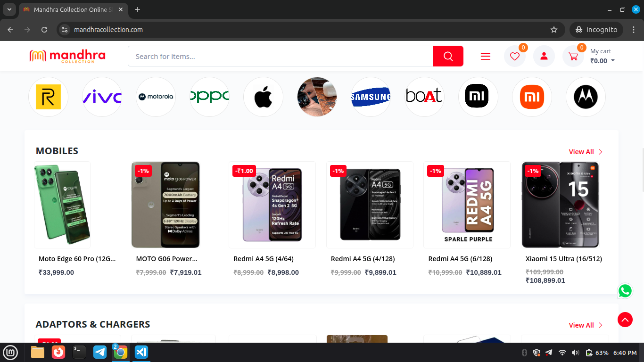Click the MOBILES section heading
This screenshot has width=644, height=362.
click(x=57, y=151)
